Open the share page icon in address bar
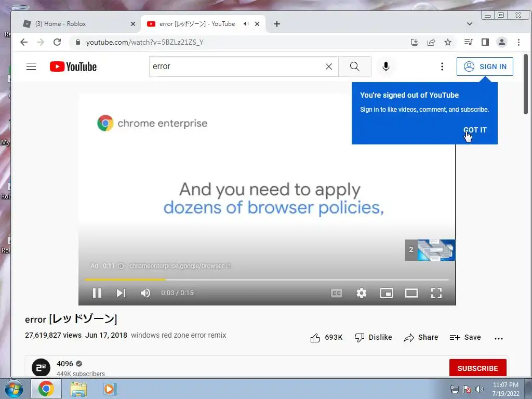This screenshot has width=532, height=399. [x=431, y=42]
